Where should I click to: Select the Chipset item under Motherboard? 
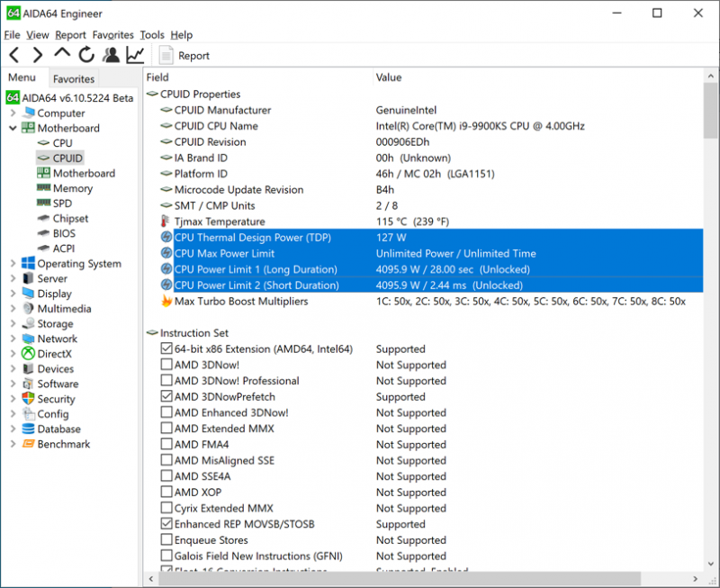(70, 218)
